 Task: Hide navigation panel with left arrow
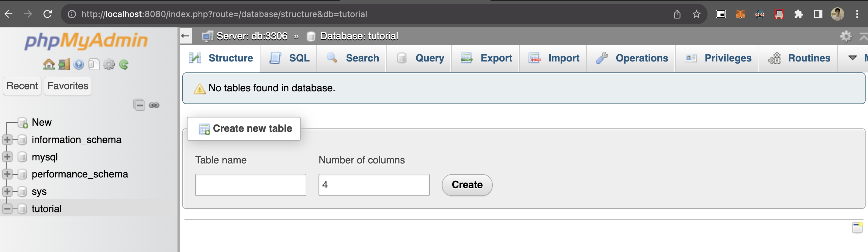click(185, 36)
